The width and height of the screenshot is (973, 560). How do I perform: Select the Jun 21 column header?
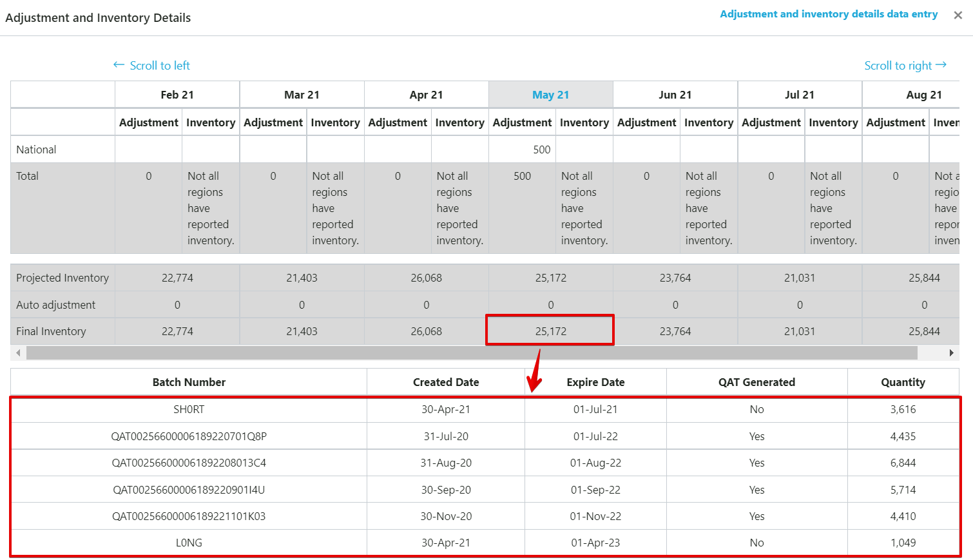click(675, 95)
